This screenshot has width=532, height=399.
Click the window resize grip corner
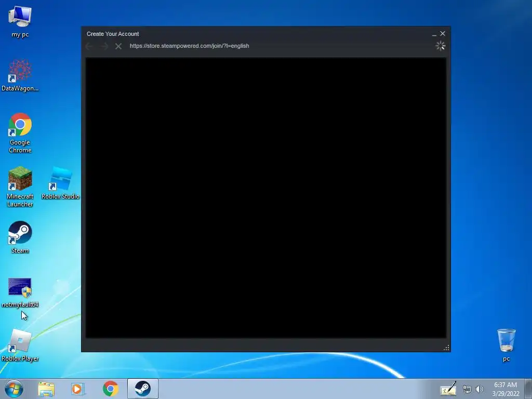pyautogui.click(x=446, y=348)
